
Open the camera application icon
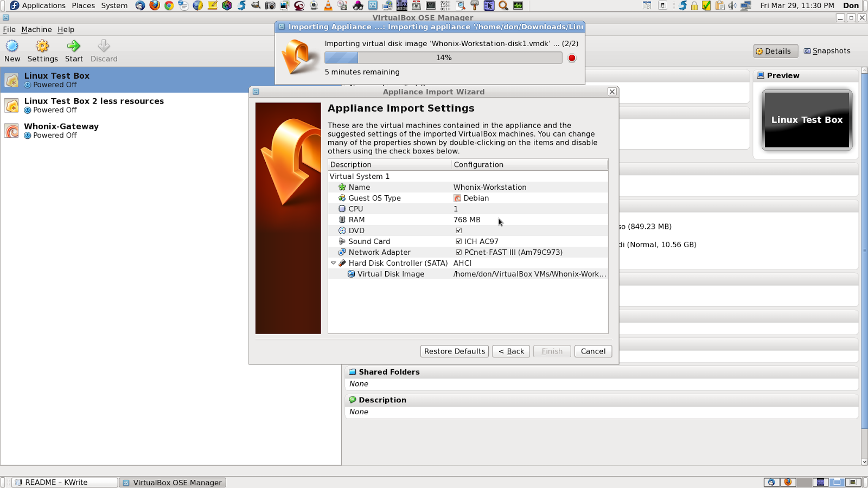tap(270, 5)
